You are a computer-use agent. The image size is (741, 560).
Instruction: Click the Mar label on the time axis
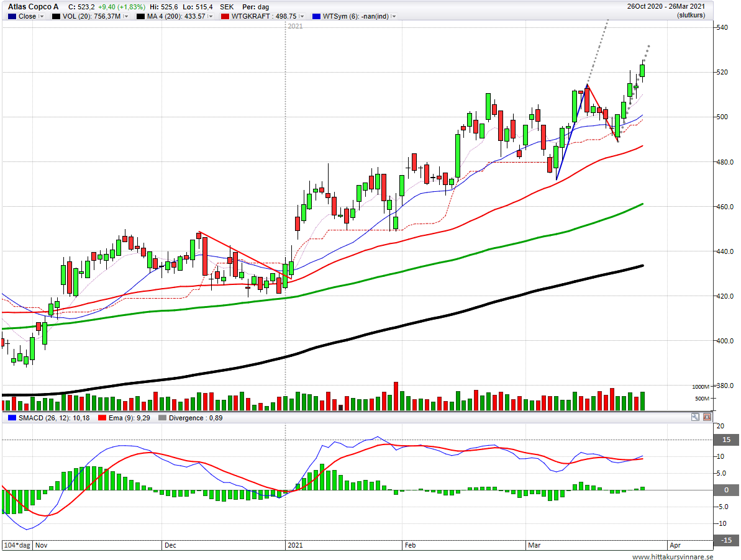(x=535, y=545)
